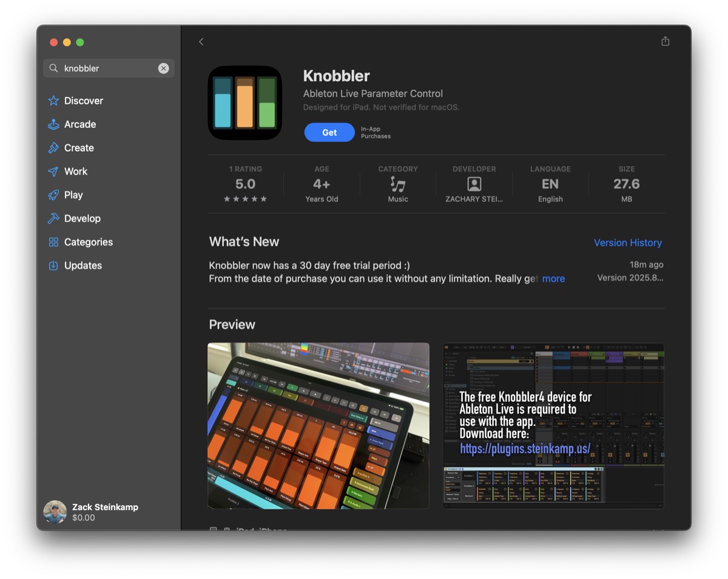Select the Discover sidebar label
This screenshot has width=728, height=579.
(84, 101)
